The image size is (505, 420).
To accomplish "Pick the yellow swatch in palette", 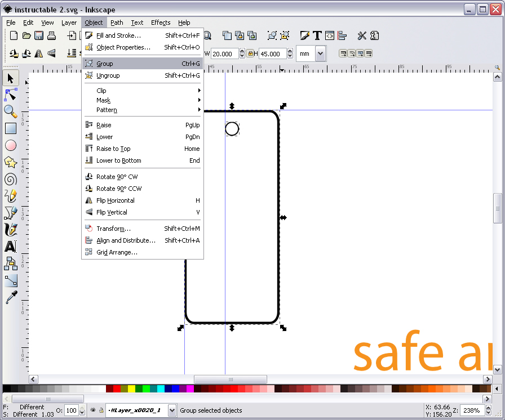I will point(131,389).
